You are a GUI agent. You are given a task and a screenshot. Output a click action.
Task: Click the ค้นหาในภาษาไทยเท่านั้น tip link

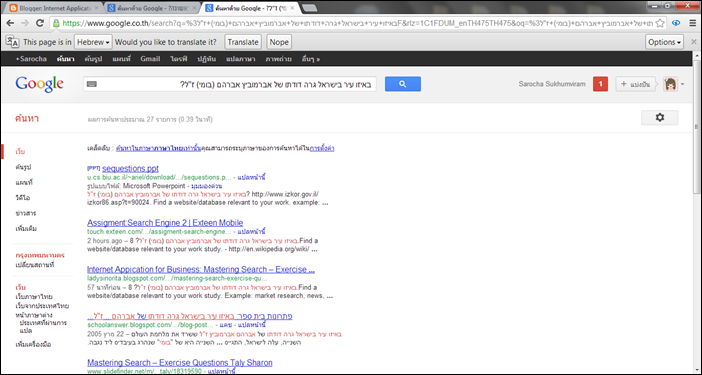coord(158,148)
